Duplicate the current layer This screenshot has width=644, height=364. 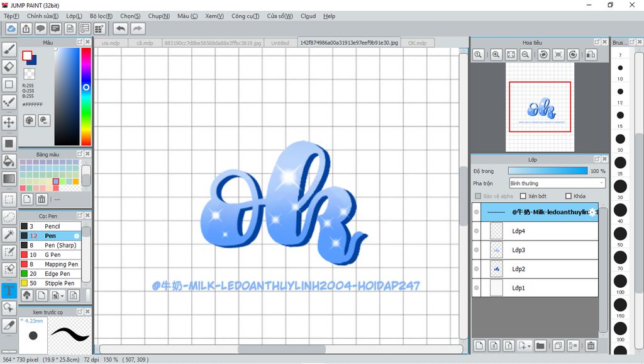pos(558,346)
